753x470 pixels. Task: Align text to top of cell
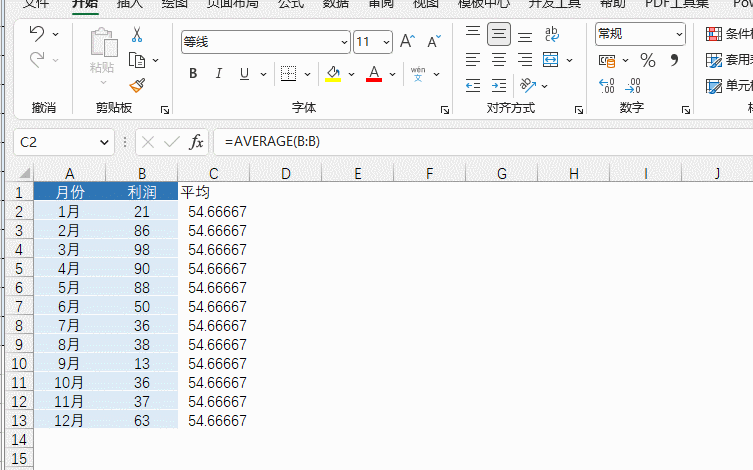(x=473, y=34)
